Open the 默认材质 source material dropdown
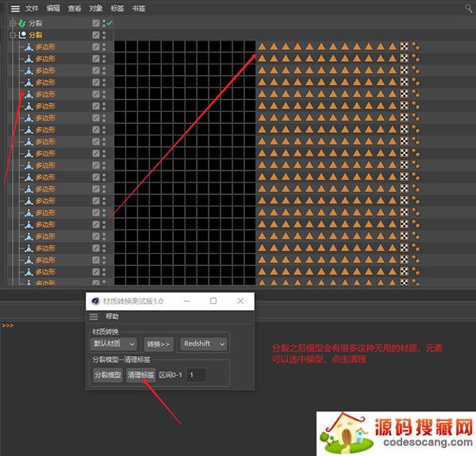 pyautogui.click(x=113, y=344)
